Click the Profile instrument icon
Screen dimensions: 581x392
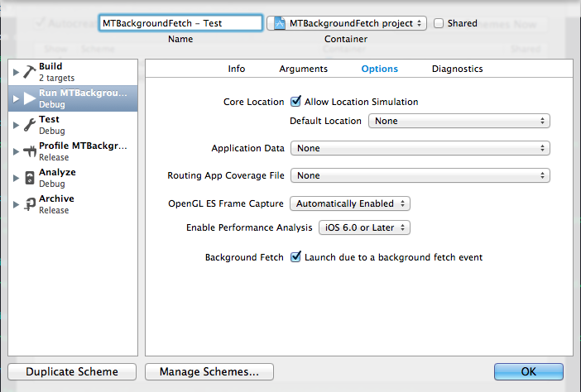tap(30, 151)
